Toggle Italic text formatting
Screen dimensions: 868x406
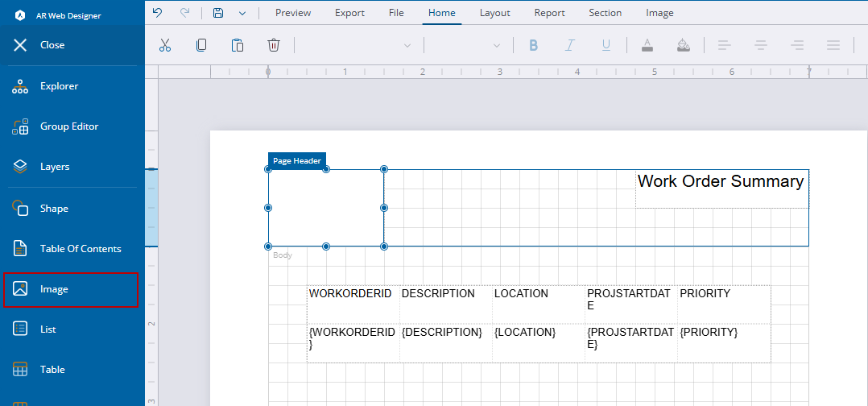click(569, 45)
